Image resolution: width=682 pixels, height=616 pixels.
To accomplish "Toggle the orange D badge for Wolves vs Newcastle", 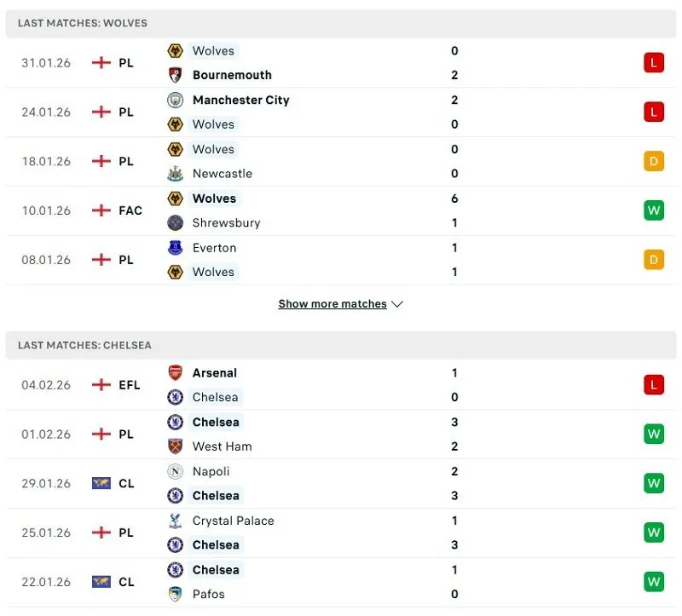I will pyautogui.click(x=653, y=161).
